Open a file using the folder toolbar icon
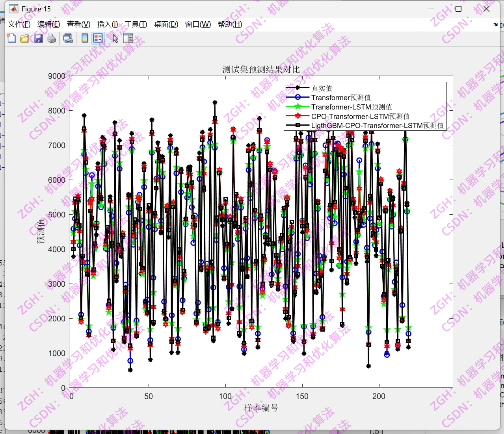 pyautogui.click(x=24, y=38)
